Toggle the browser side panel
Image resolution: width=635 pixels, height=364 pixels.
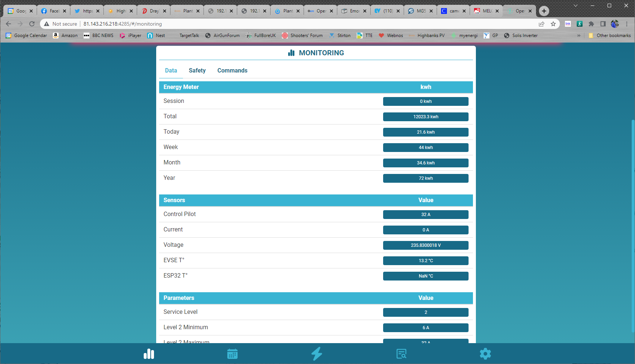(603, 24)
